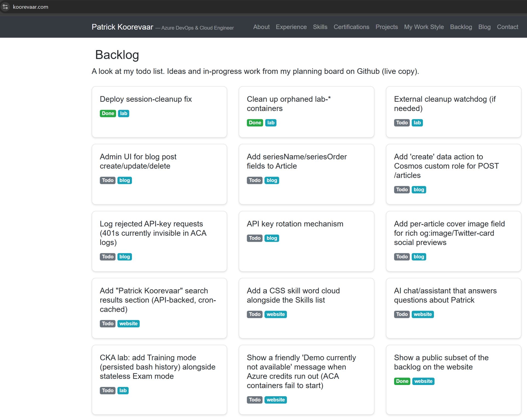Click 'CKA lab: add Training mode' title
The height and width of the screenshot is (420, 527).
158,367
